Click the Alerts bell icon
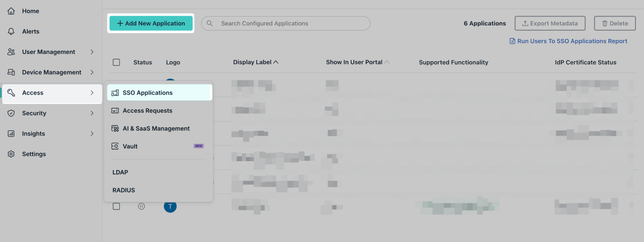This screenshot has height=242, width=644. [11, 32]
